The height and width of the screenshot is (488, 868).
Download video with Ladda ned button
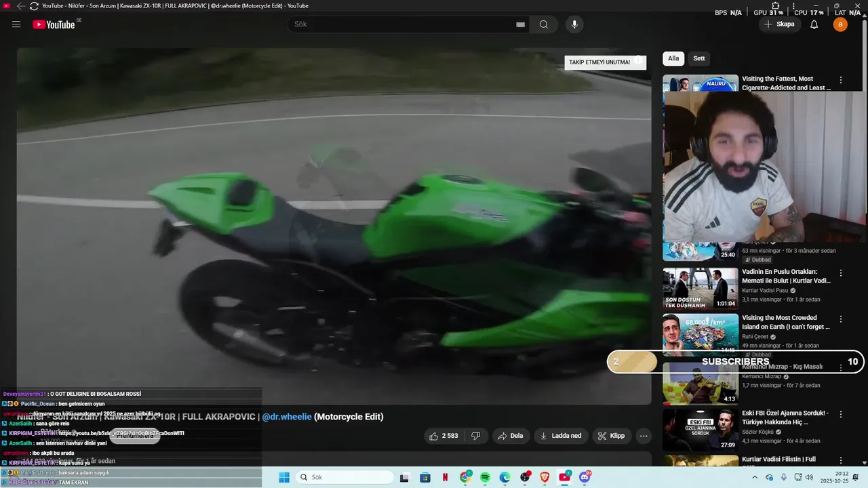[x=561, y=436]
